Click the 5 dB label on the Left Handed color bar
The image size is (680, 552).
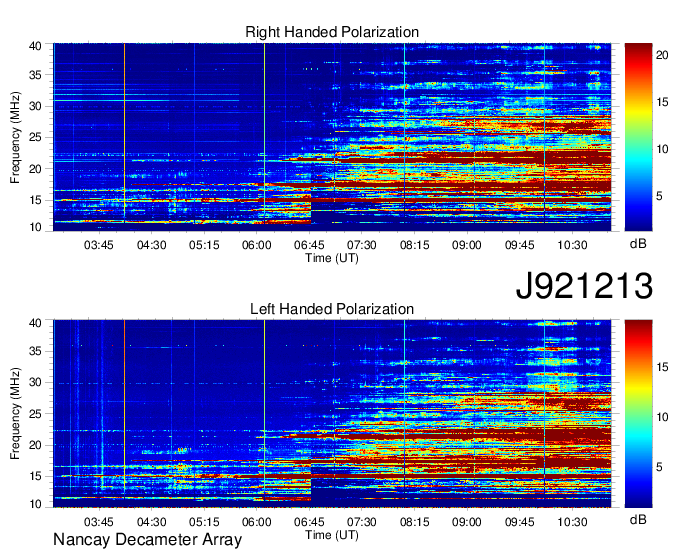(659, 467)
